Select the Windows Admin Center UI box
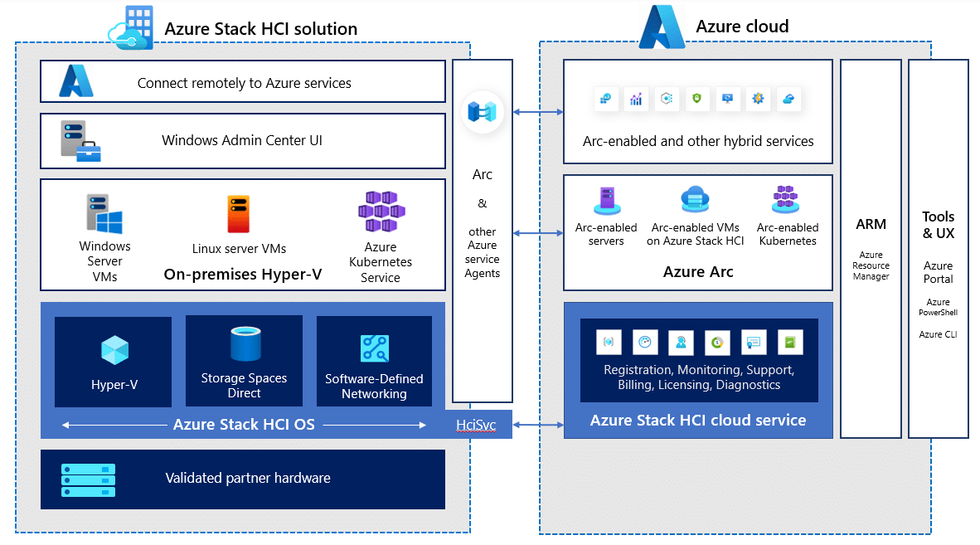Viewport: 980px width, 545px height. [x=243, y=141]
